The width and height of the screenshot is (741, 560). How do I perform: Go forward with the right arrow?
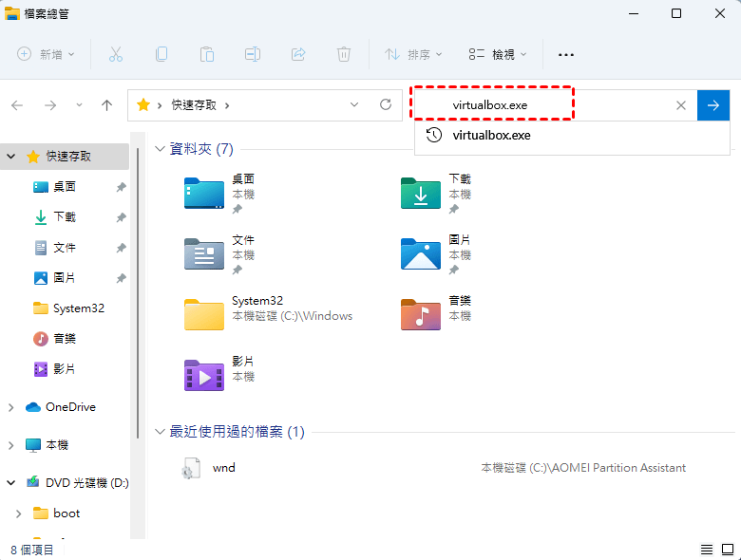point(50,105)
